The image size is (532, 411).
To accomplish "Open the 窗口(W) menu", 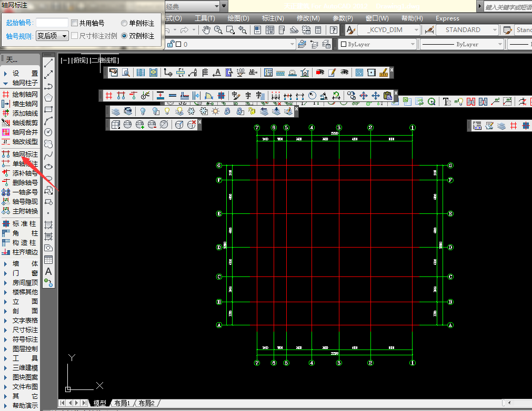I will point(377,18).
